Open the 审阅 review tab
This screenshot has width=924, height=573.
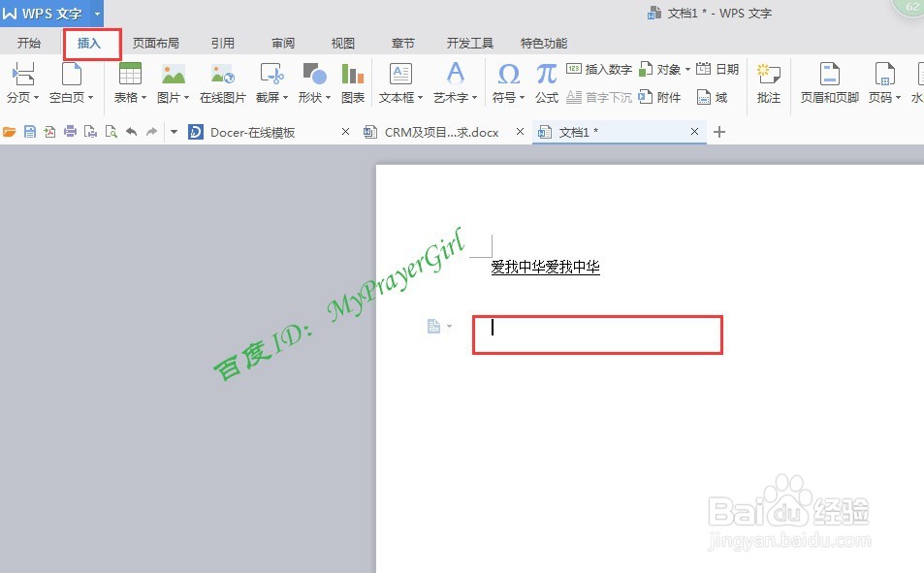282,43
